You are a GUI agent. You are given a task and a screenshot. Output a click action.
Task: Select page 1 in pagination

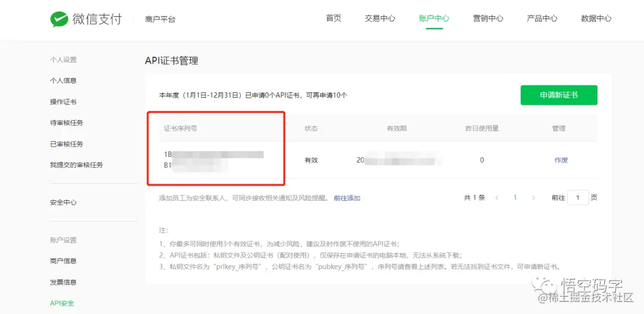(x=515, y=198)
